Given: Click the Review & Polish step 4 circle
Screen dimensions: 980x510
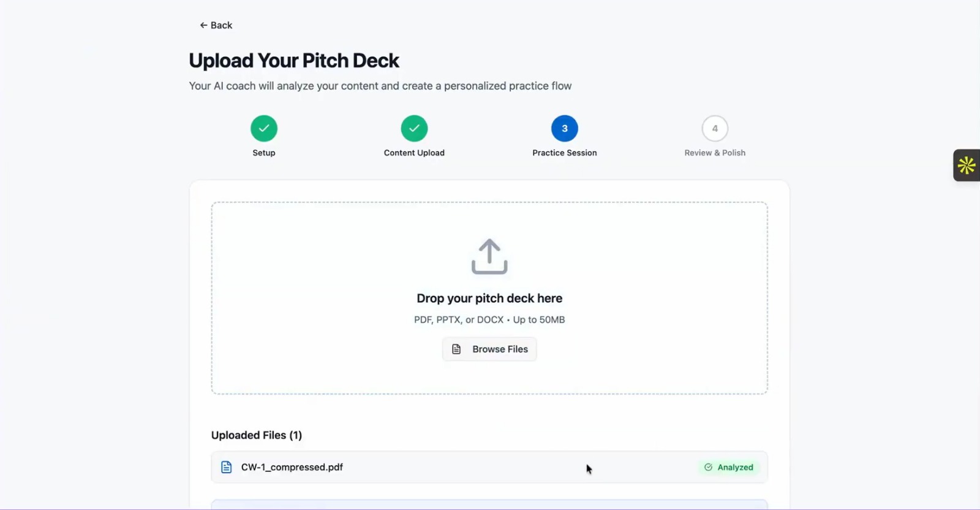Looking at the screenshot, I should coord(714,129).
